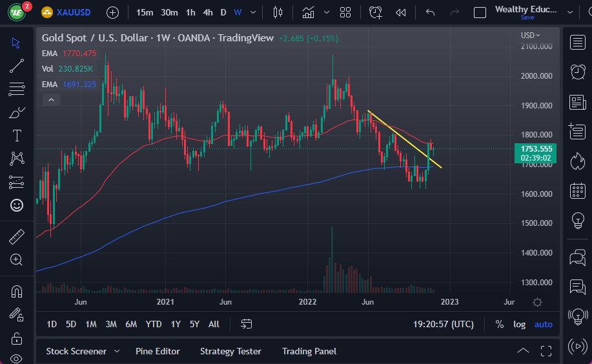
Task: Toggle percent scale on price axis
Action: pos(499,324)
